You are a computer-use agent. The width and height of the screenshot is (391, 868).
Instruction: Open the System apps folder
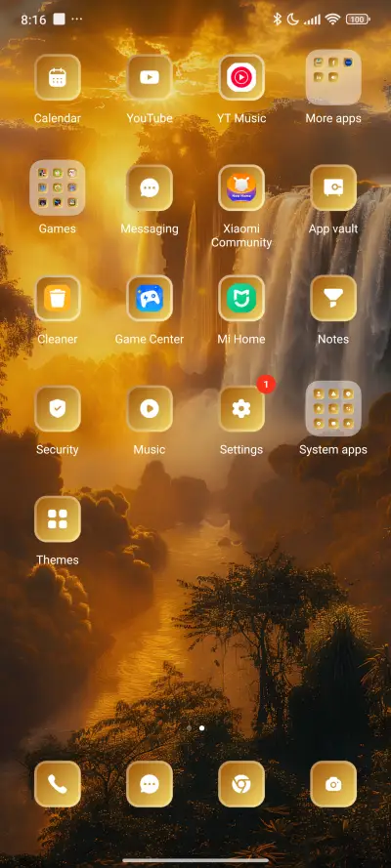pyautogui.click(x=333, y=408)
